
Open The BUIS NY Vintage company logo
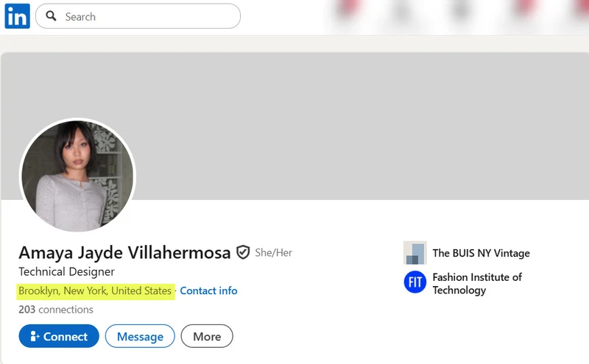click(x=415, y=253)
